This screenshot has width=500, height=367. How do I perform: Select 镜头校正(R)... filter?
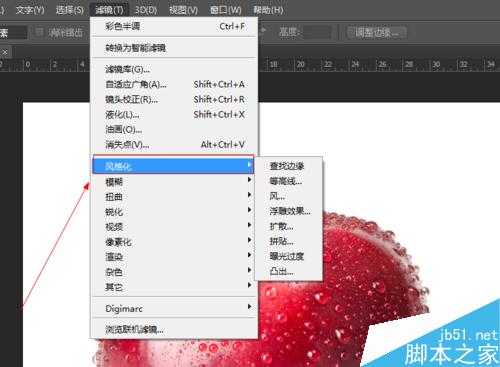tap(174, 99)
